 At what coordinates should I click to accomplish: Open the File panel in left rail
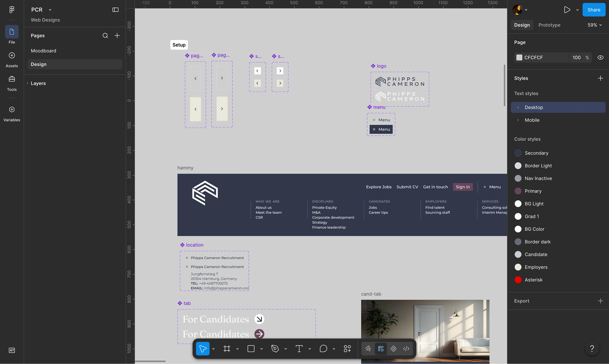12,35
